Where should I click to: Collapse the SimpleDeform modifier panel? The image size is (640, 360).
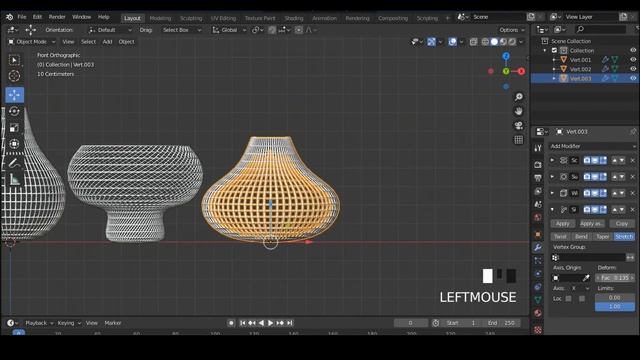pyautogui.click(x=552, y=209)
